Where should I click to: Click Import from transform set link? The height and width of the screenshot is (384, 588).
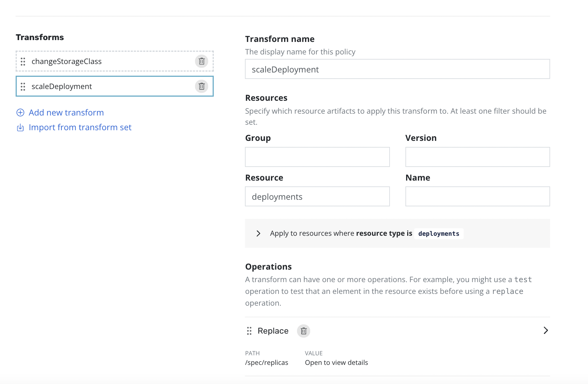80,127
